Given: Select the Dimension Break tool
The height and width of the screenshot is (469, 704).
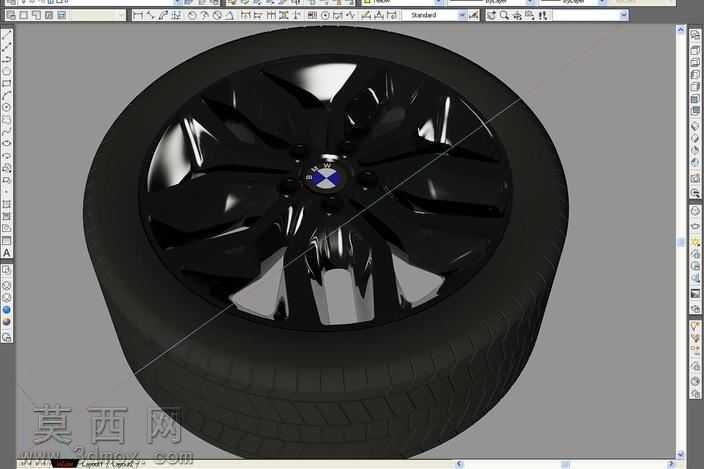Looking at the screenshot, I should click(297, 16).
